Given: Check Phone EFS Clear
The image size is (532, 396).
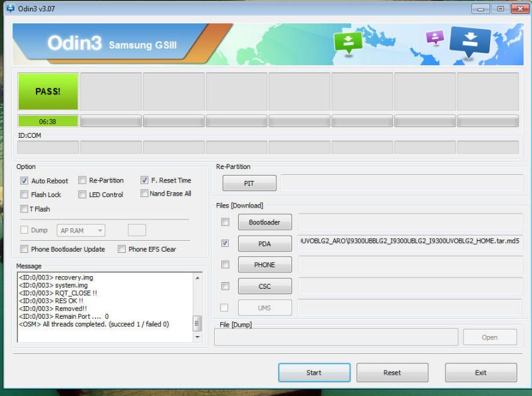Looking at the screenshot, I should [x=122, y=249].
